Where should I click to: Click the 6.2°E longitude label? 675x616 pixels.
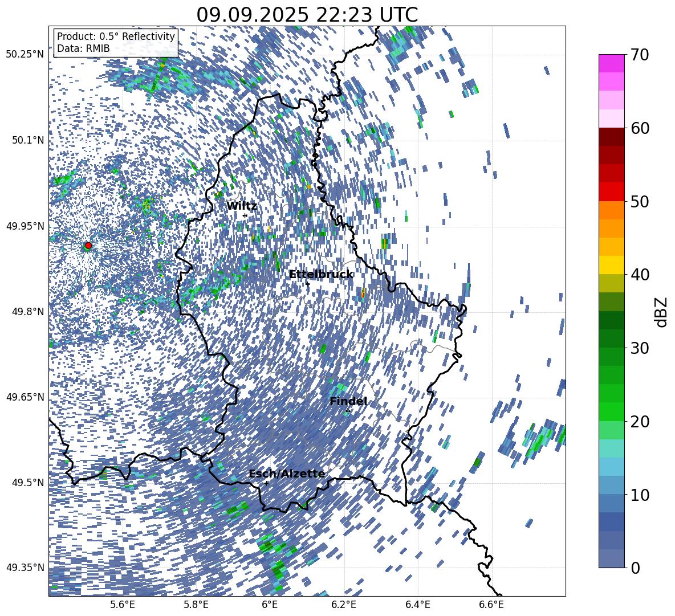pos(344,605)
